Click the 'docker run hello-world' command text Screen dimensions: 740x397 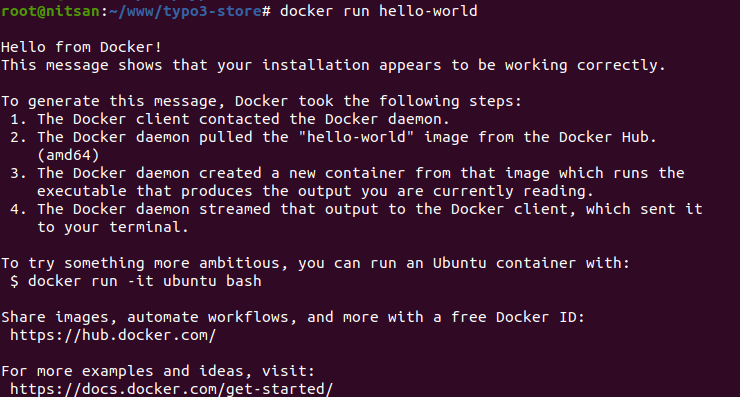[378, 11]
